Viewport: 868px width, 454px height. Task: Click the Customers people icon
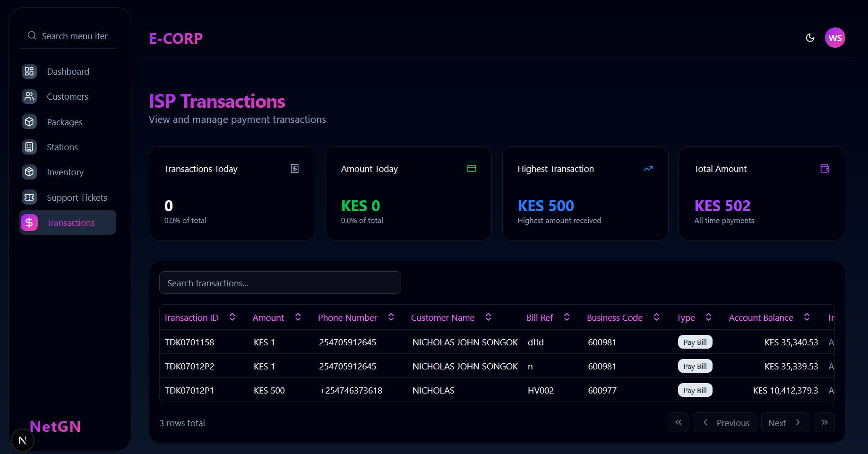[x=29, y=96]
